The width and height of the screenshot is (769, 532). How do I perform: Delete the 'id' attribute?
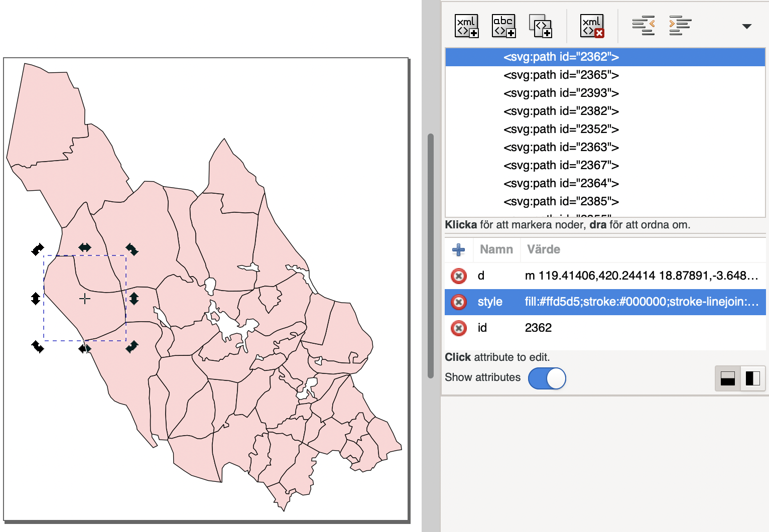[x=458, y=328]
